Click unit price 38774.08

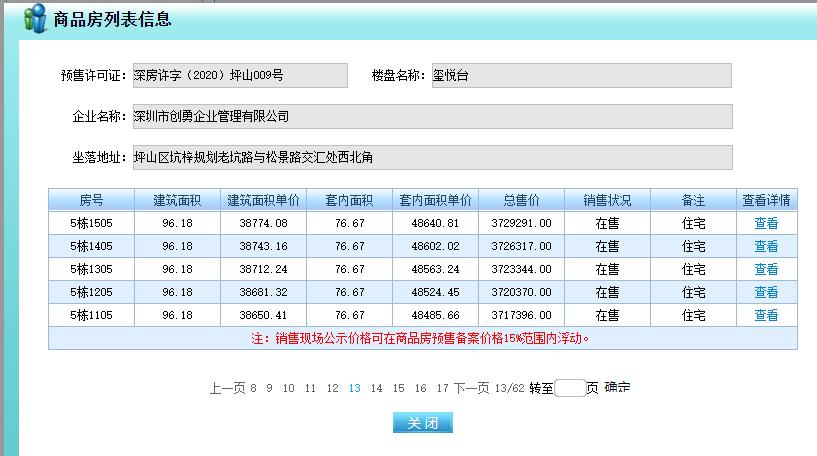tap(263, 223)
